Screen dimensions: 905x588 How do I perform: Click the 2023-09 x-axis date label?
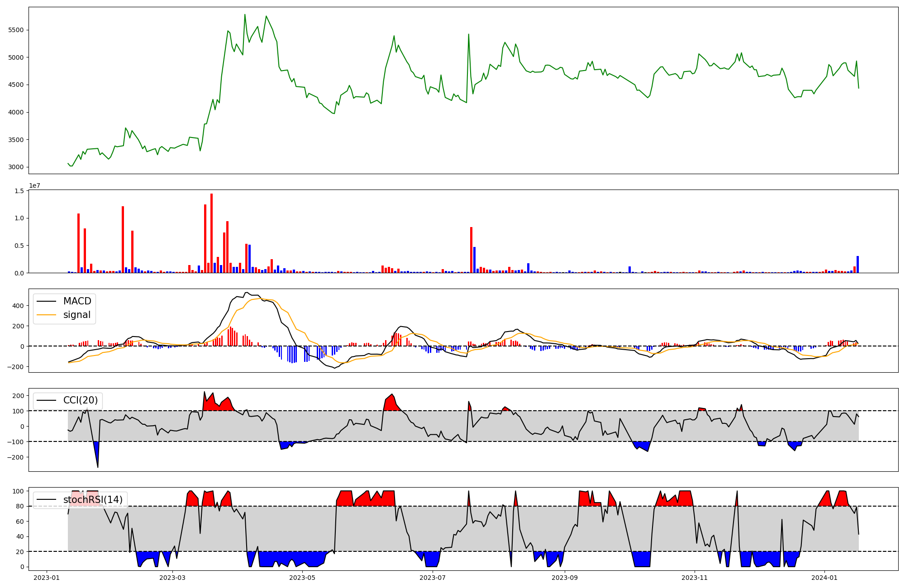(565, 578)
